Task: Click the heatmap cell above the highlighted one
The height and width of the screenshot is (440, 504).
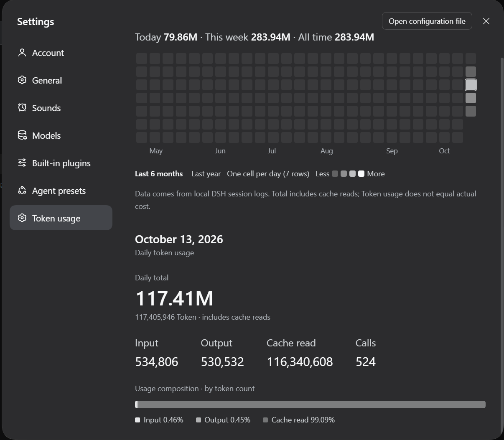Action: (x=471, y=71)
